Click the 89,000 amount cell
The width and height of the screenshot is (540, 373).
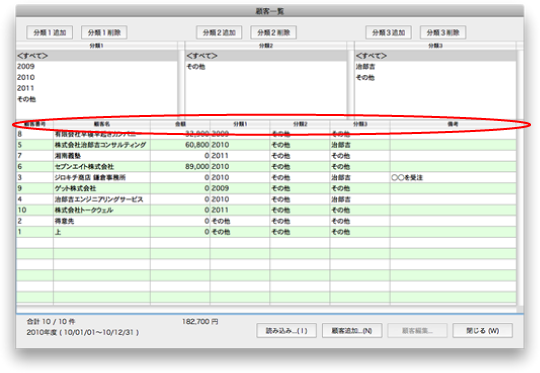pyautogui.click(x=180, y=167)
